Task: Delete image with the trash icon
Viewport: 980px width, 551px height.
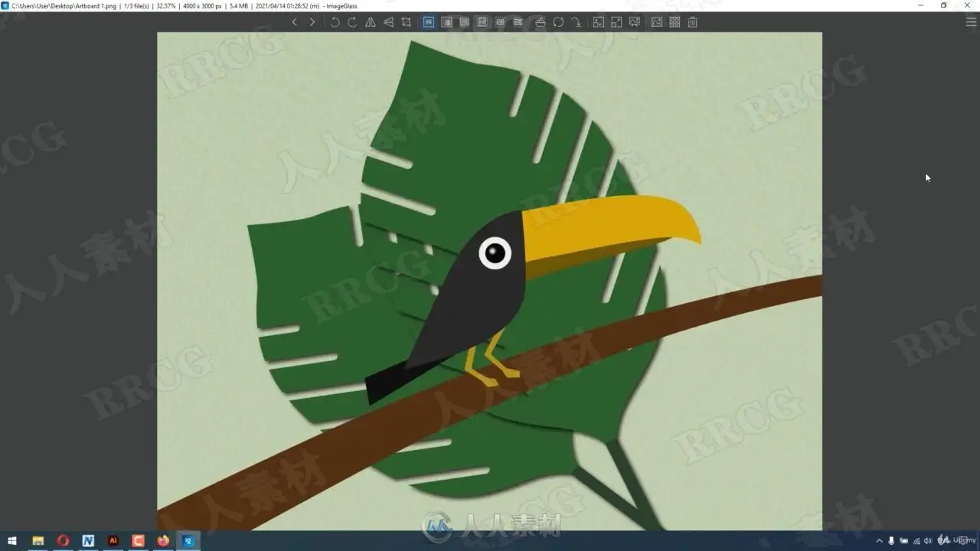Action: coord(692,22)
